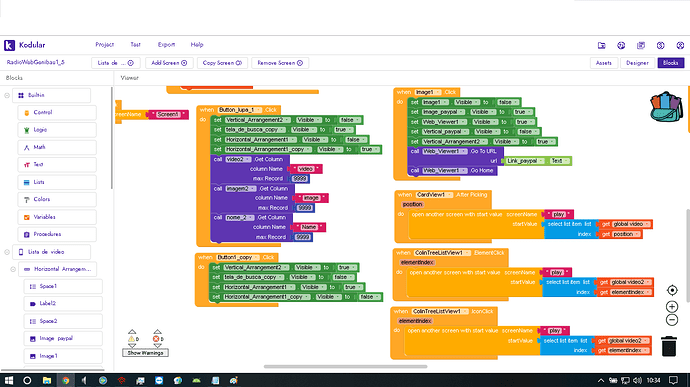Zoom in the blocks workspace
Image resolution: width=690 pixels, height=387 pixels.
672,306
